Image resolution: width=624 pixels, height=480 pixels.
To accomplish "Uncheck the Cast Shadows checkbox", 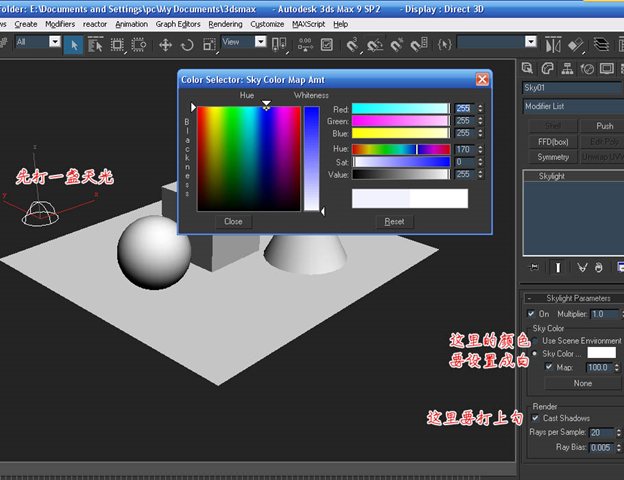I will [535, 418].
